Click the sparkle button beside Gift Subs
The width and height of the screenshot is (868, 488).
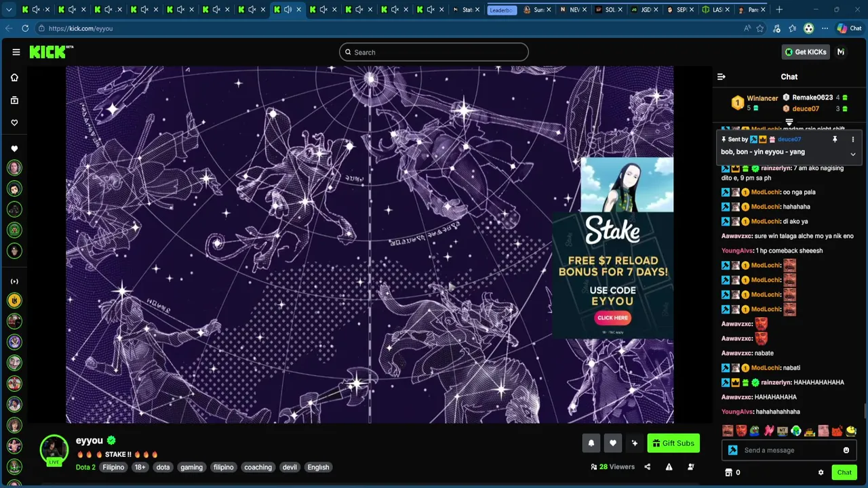click(635, 443)
